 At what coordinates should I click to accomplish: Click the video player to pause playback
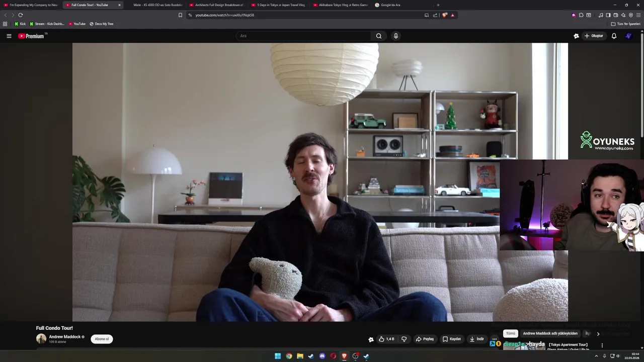[x=320, y=182]
